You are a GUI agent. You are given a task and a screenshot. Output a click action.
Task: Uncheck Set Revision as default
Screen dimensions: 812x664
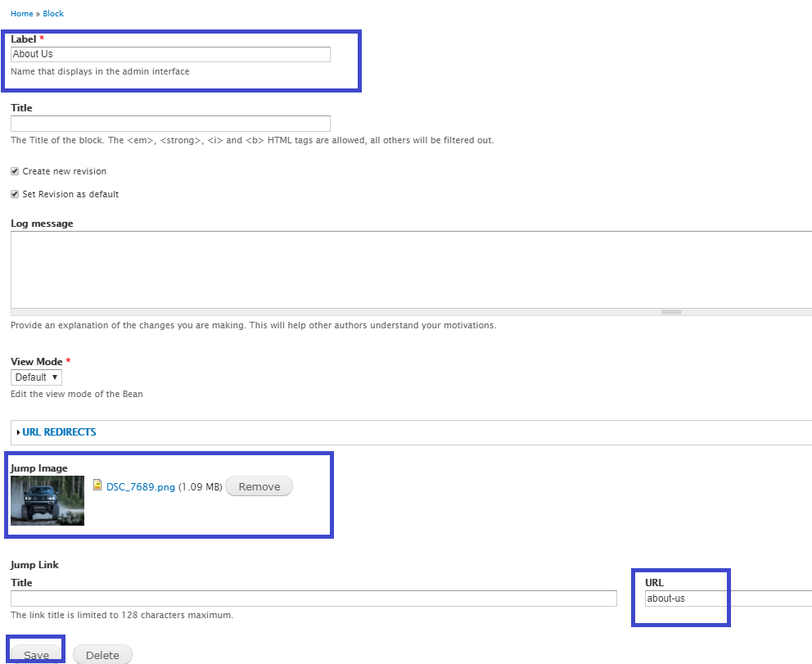[x=15, y=194]
